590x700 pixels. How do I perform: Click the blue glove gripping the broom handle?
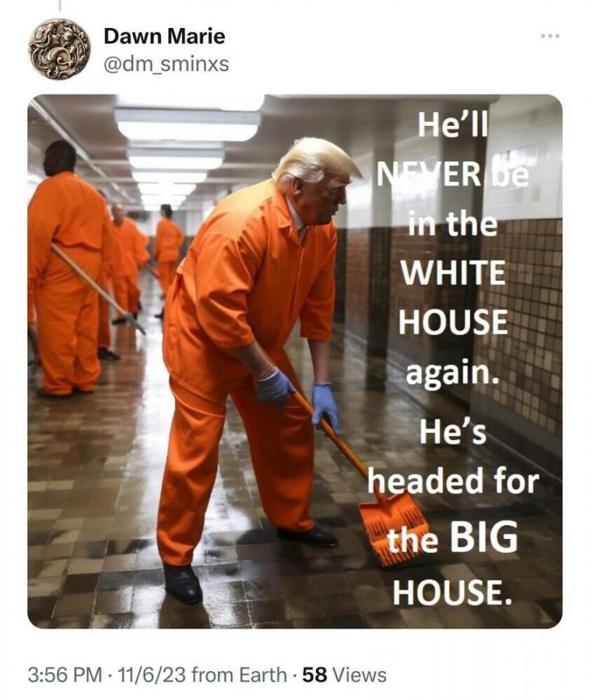point(276,387)
